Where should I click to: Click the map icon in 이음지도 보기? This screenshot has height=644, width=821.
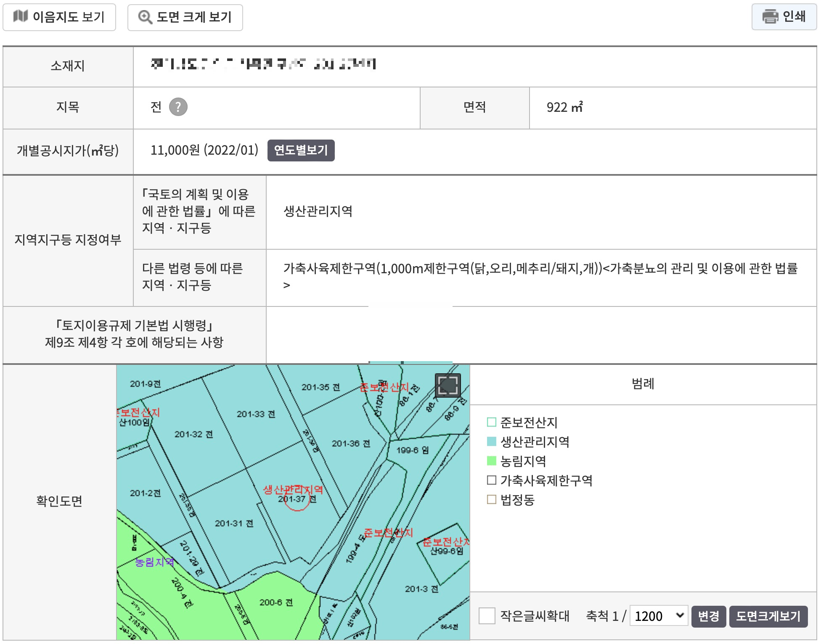point(20,16)
